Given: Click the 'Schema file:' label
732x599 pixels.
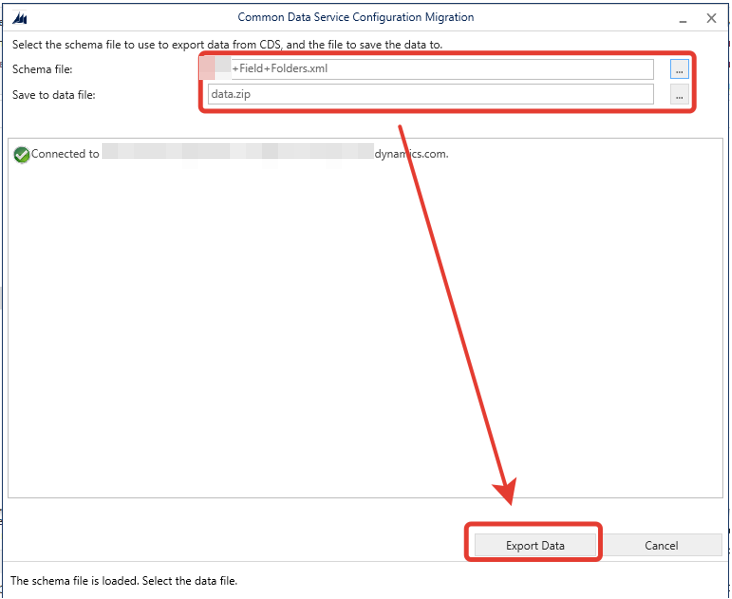Looking at the screenshot, I should (x=42, y=70).
